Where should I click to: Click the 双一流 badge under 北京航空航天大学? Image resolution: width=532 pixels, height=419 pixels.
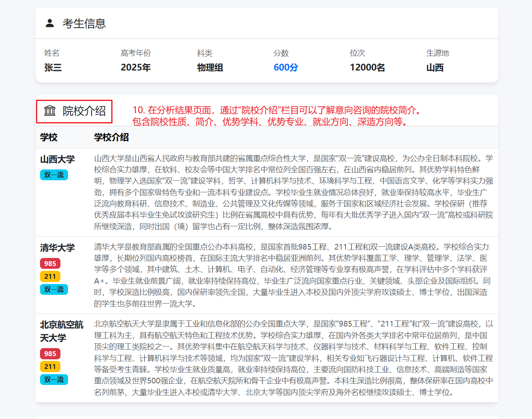[x=54, y=379]
